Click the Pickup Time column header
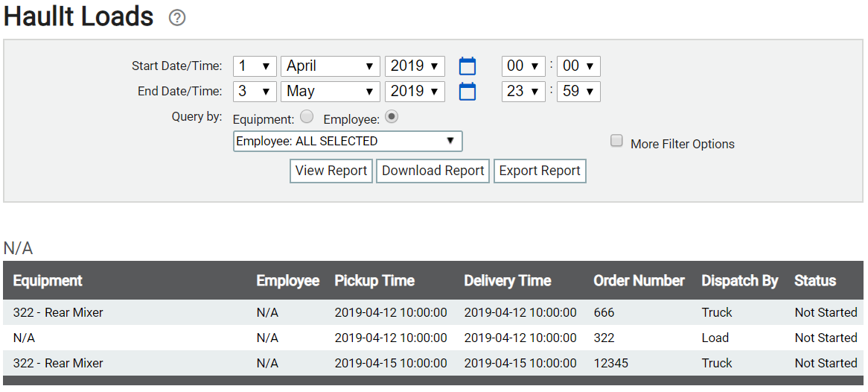The width and height of the screenshot is (868, 392). [374, 280]
